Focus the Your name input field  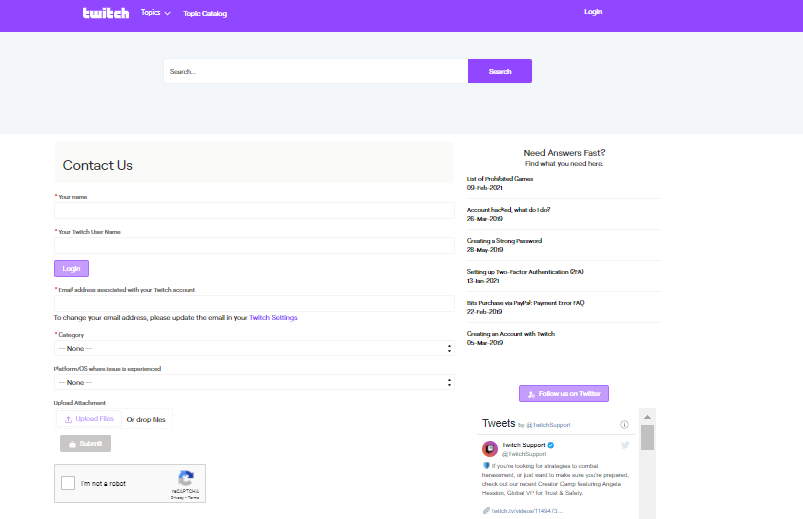click(254, 211)
